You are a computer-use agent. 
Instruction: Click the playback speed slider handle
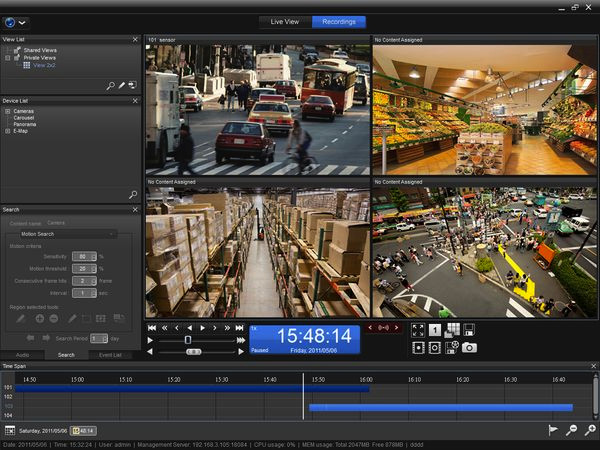tap(187, 340)
